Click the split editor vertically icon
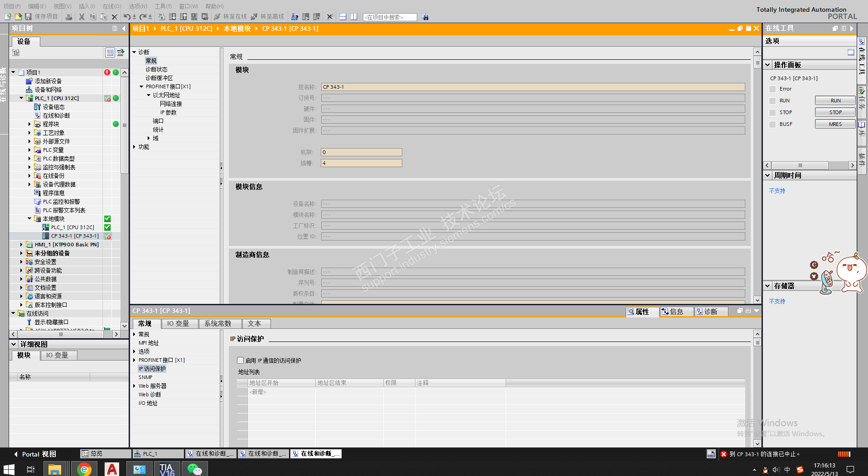 tap(354, 17)
